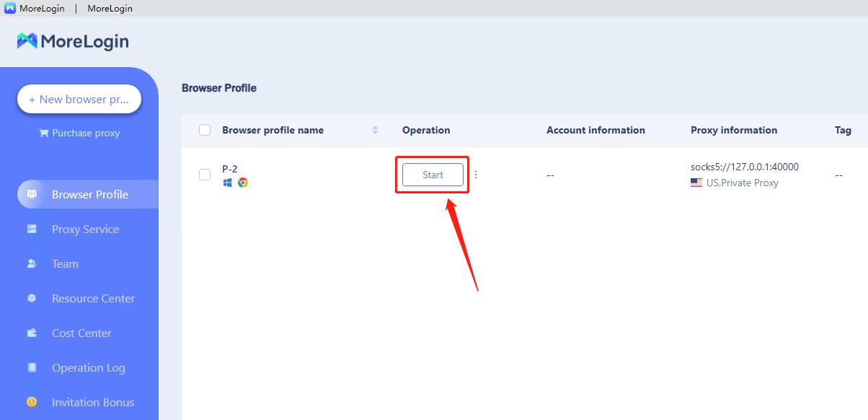Select the P-2 profile checkbox

coord(205,175)
